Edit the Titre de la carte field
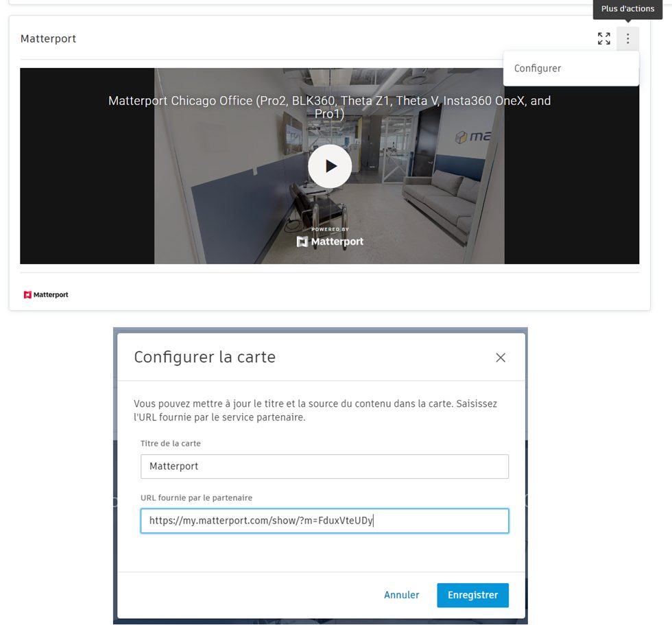 324,467
